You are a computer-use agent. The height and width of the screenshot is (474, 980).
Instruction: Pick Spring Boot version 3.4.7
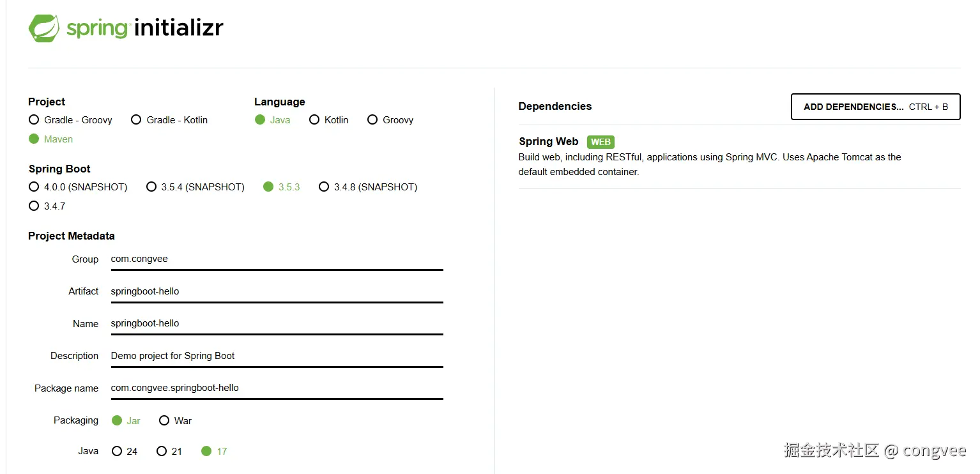(34, 206)
